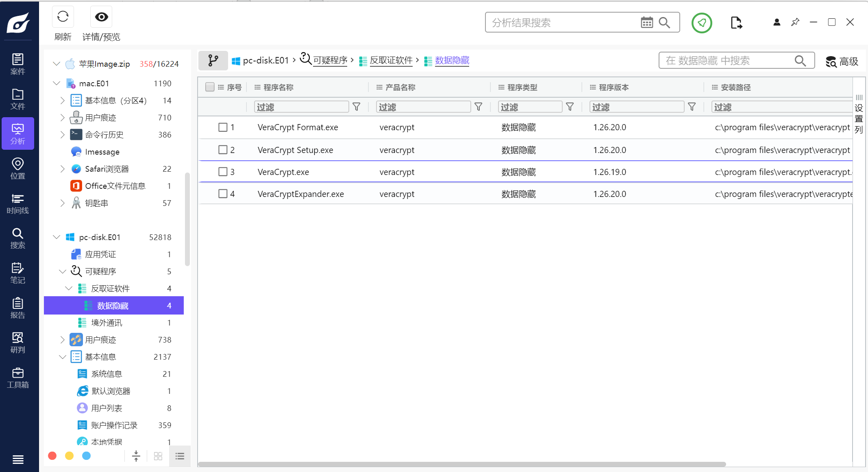Select the Office文件元信息 tree item
This screenshot has height=472, width=868.
click(x=114, y=186)
